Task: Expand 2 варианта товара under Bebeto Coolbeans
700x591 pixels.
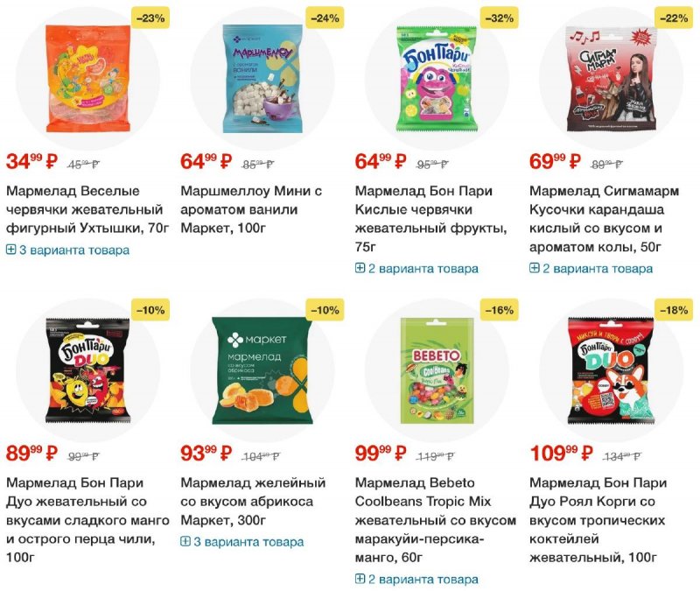Action: click(x=416, y=580)
